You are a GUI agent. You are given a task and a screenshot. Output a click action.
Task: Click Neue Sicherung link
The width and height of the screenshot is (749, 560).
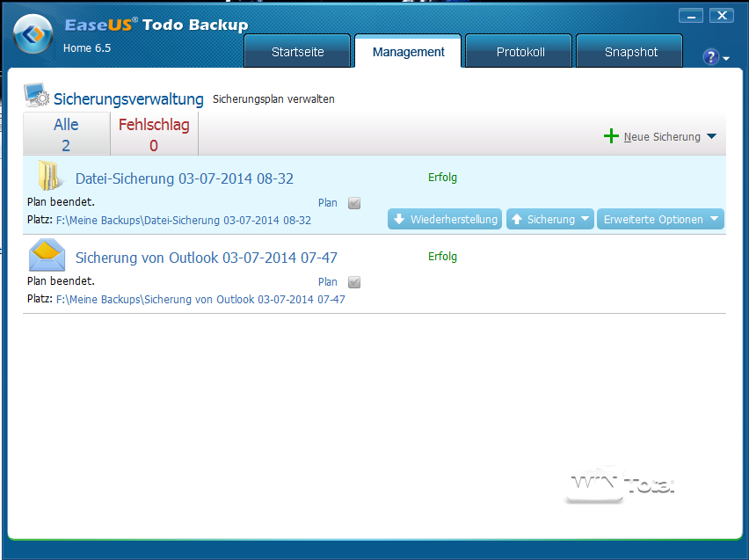coord(662,136)
